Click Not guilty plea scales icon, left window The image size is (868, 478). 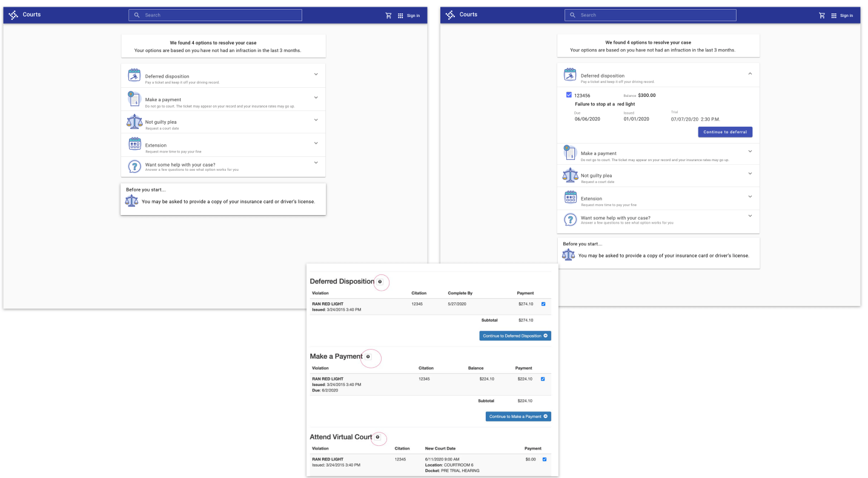134,121
